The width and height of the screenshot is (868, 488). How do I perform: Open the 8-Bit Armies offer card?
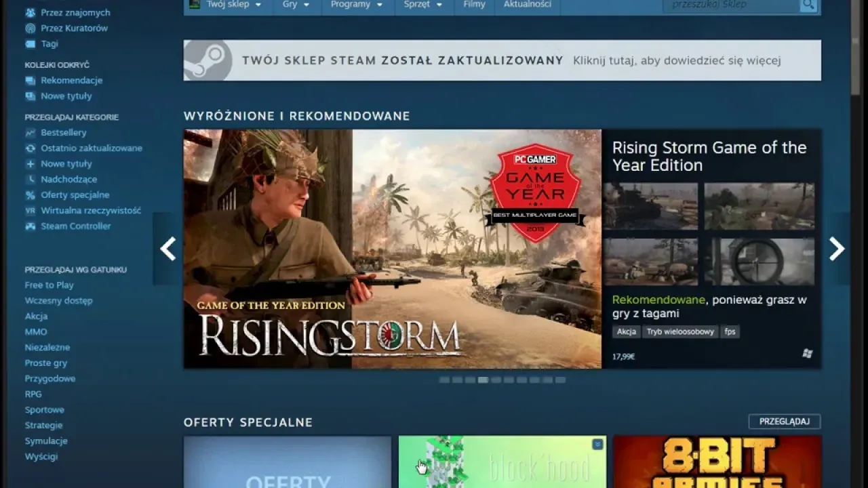(x=717, y=462)
